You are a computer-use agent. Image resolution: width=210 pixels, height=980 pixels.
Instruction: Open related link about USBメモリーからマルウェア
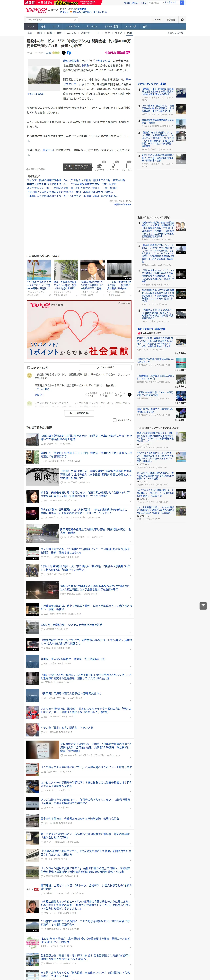point(73,196)
